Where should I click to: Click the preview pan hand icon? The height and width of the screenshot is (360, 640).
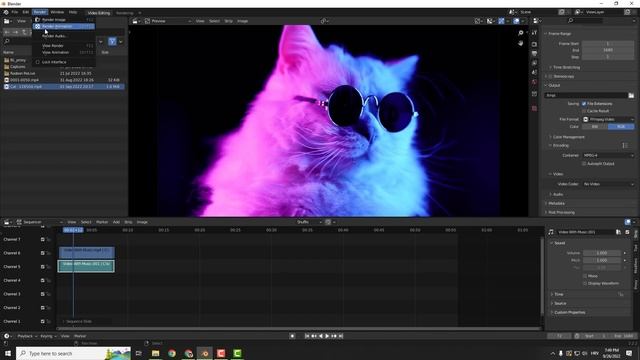click(521, 43)
